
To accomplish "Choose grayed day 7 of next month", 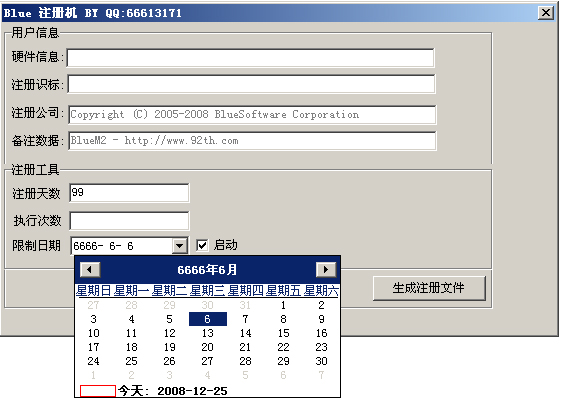I will pos(321,375).
